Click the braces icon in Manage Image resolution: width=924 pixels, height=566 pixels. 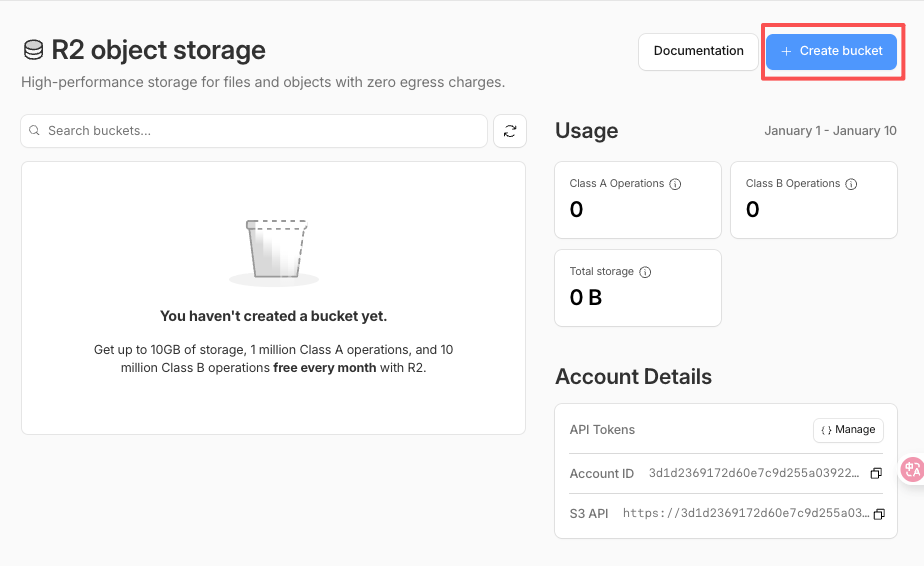[826, 430]
